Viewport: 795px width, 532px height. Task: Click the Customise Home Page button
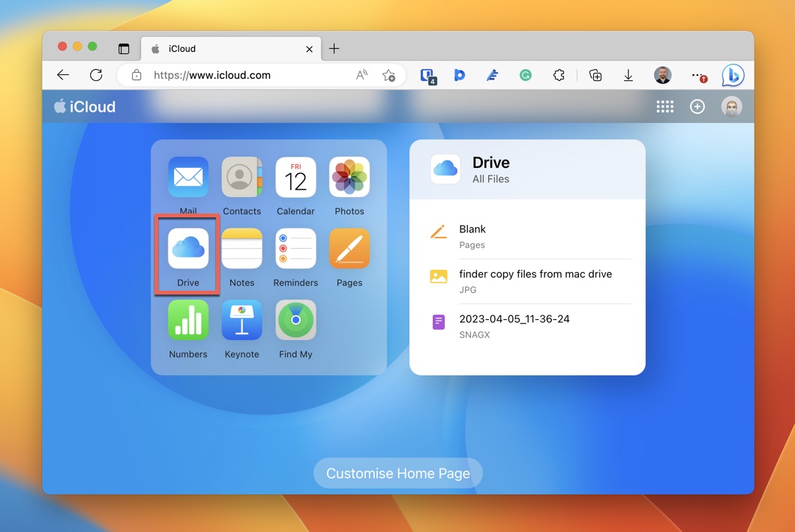tap(398, 474)
